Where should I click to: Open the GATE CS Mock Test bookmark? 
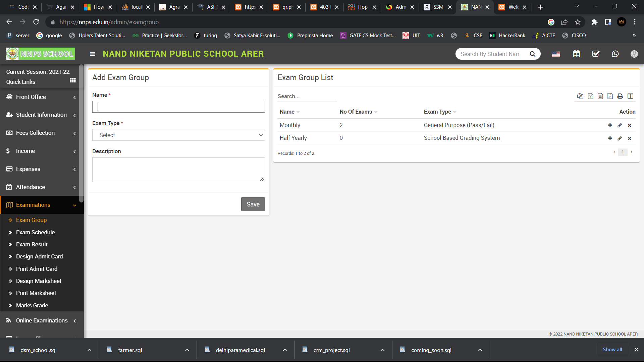tap(368, 36)
